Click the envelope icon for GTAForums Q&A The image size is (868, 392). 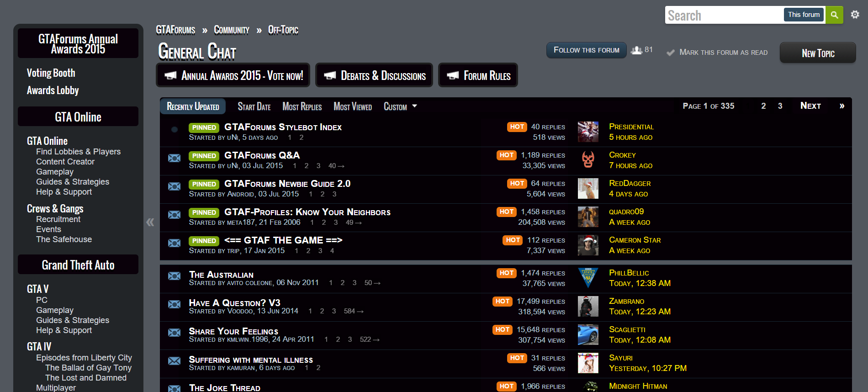tap(174, 158)
